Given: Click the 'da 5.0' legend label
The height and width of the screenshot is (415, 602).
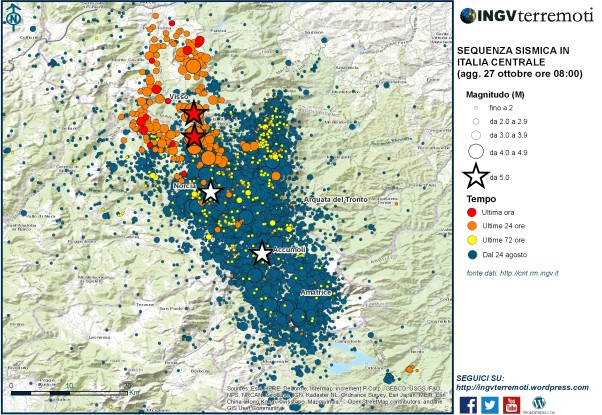Looking at the screenshot, I should 499,177.
